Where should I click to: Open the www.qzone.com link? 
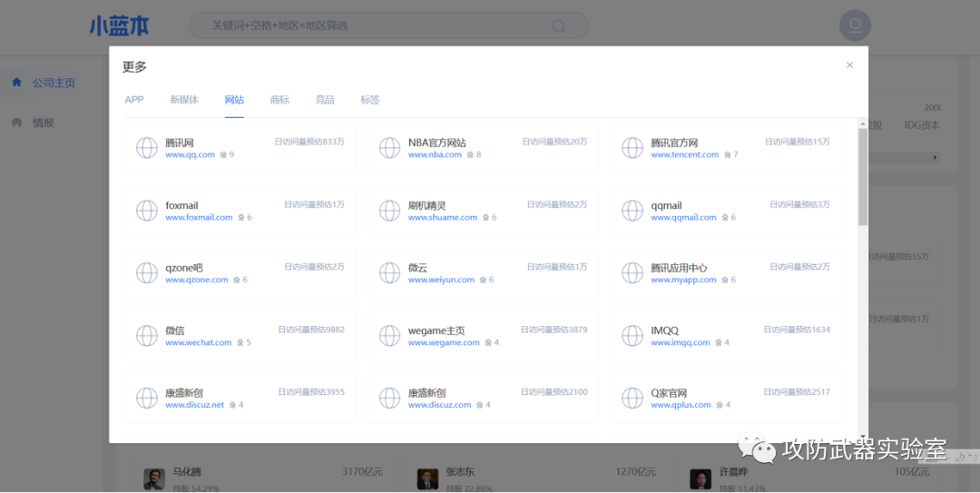point(197,280)
